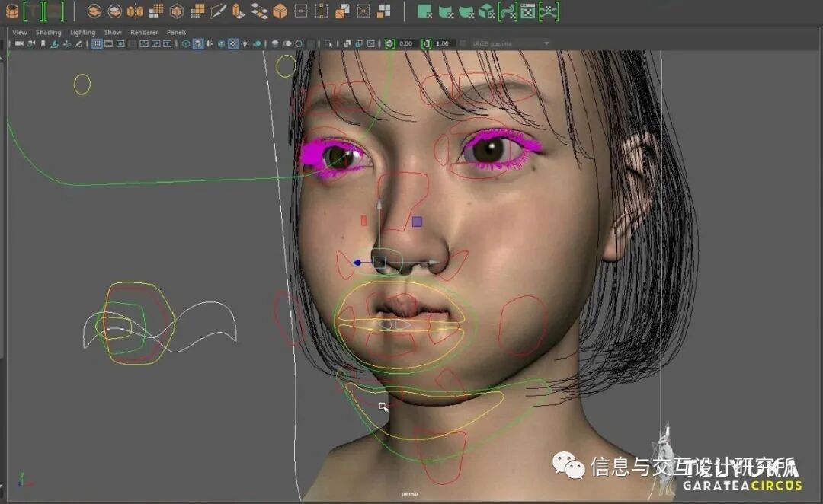This screenshot has height=504, width=823.
Task: Toggle the Safe Action overlay
Action: (156, 43)
